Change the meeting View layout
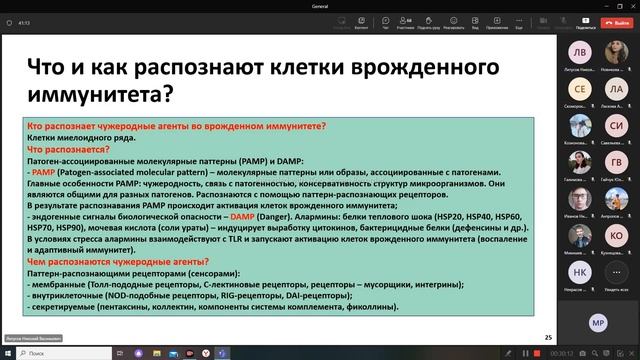The width and height of the screenshot is (640, 360). pos(475,23)
